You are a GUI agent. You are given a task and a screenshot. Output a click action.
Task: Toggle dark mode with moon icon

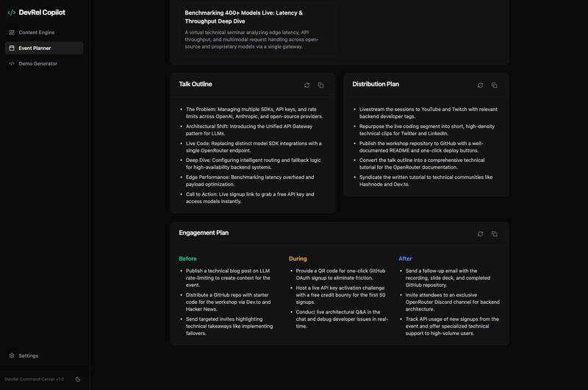coord(78,379)
